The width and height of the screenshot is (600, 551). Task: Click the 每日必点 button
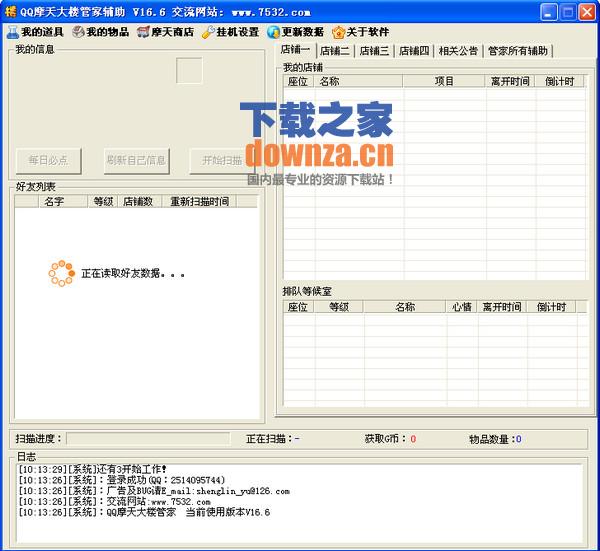coord(49,161)
